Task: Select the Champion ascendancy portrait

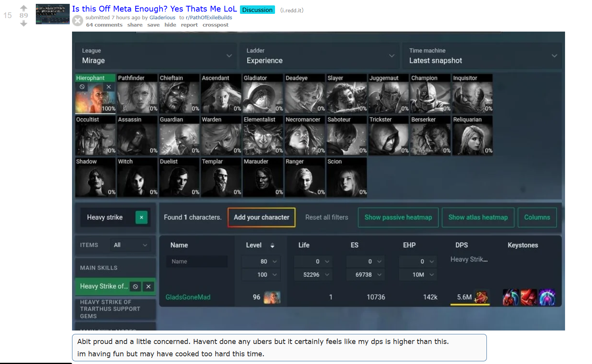Action: click(x=431, y=93)
